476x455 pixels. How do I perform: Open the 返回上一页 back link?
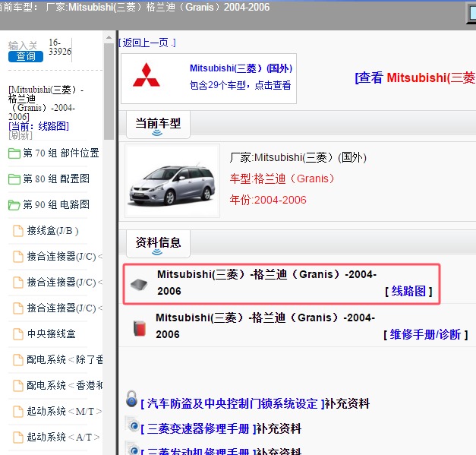[147, 43]
